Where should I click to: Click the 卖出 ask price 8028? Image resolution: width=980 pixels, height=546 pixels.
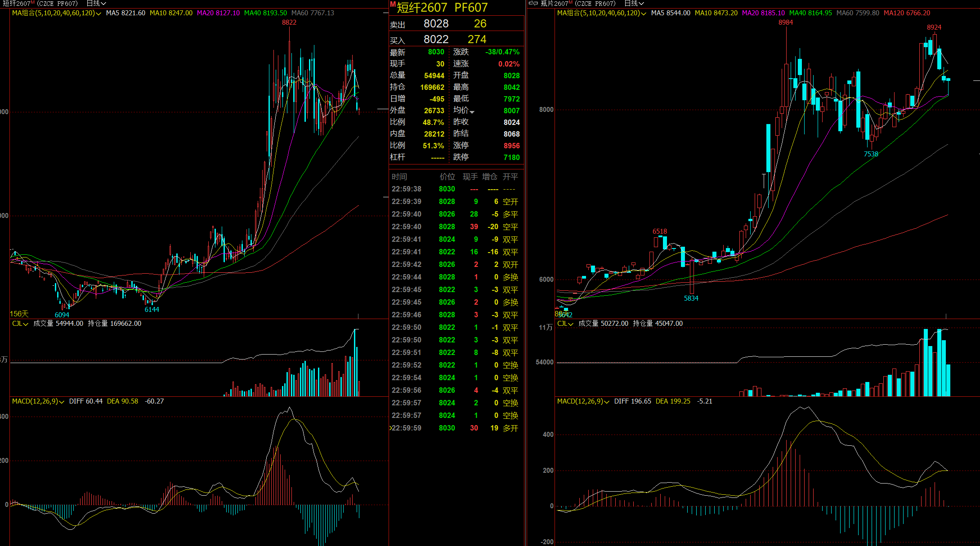[436, 24]
